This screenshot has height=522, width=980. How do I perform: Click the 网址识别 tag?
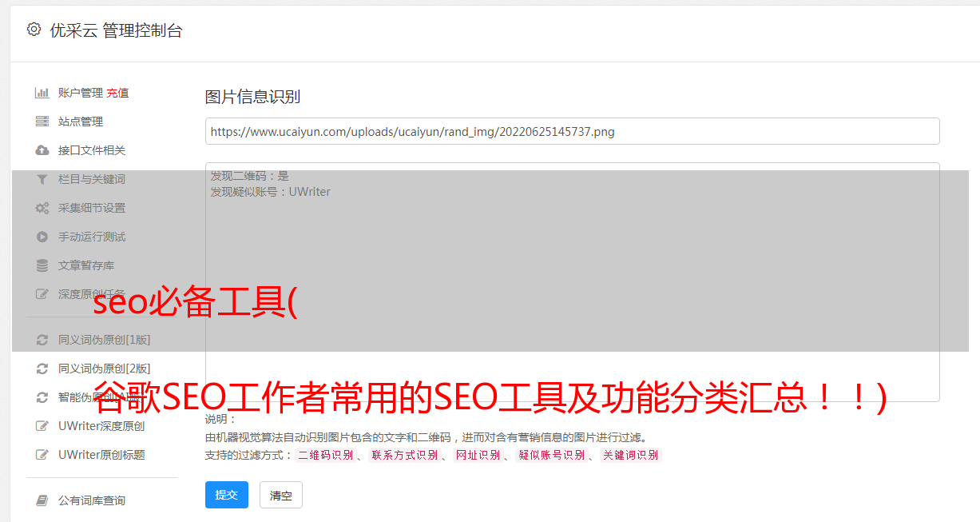tap(478, 455)
